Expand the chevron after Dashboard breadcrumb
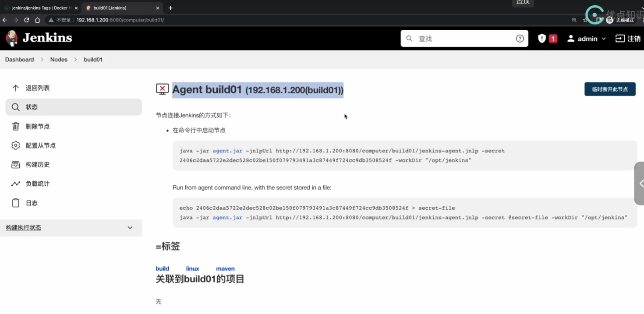 click(x=42, y=60)
